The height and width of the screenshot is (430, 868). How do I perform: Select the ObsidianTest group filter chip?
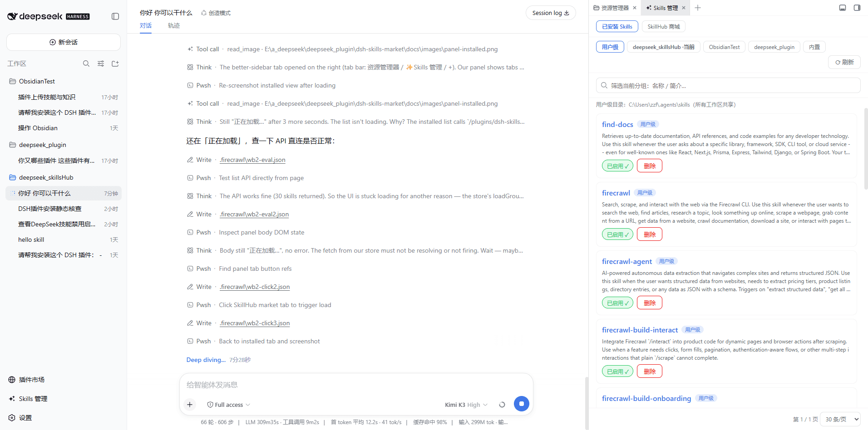724,47
